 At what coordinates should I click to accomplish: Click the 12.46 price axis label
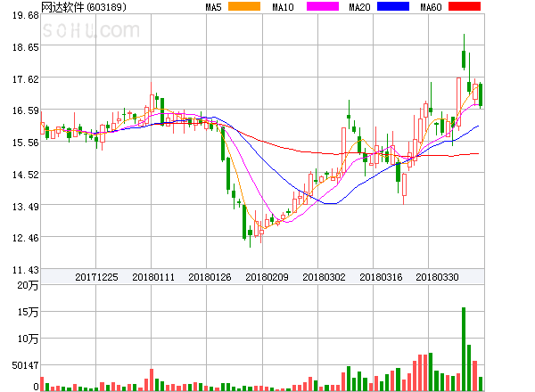tap(26, 238)
